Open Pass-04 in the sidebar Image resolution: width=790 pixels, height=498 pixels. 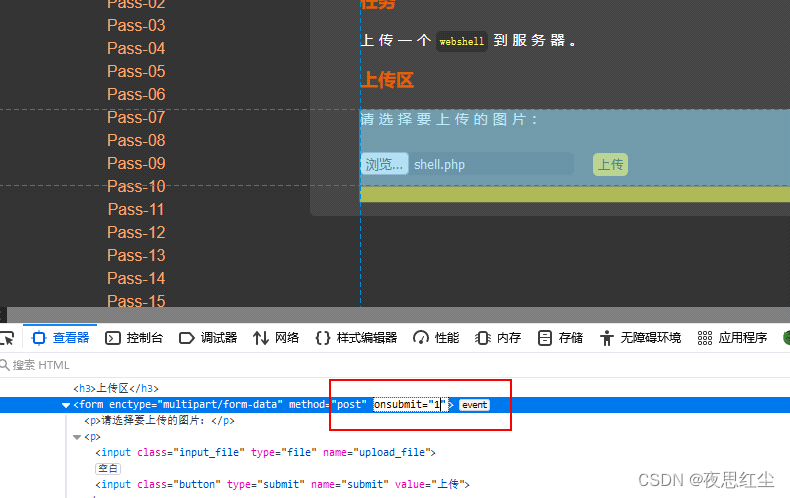pyautogui.click(x=136, y=48)
